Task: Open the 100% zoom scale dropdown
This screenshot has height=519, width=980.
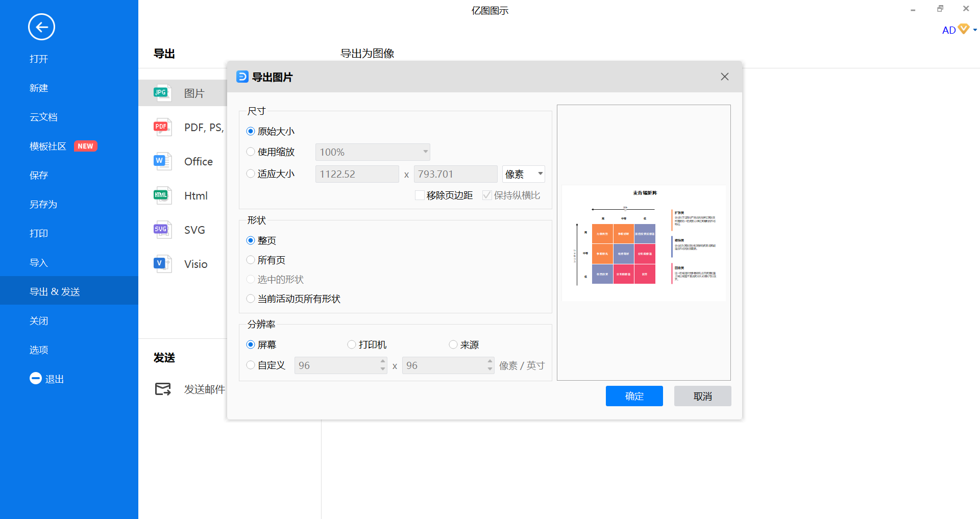Action: point(373,152)
